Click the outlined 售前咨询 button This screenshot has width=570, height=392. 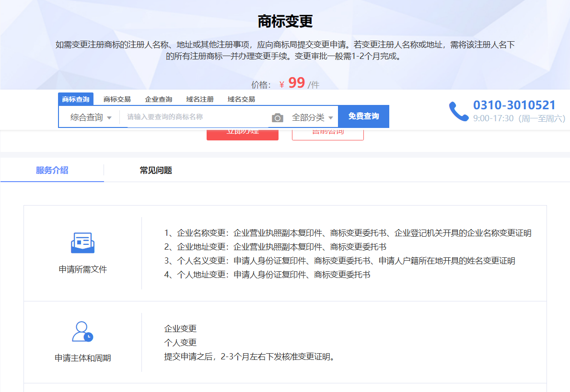tap(328, 134)
